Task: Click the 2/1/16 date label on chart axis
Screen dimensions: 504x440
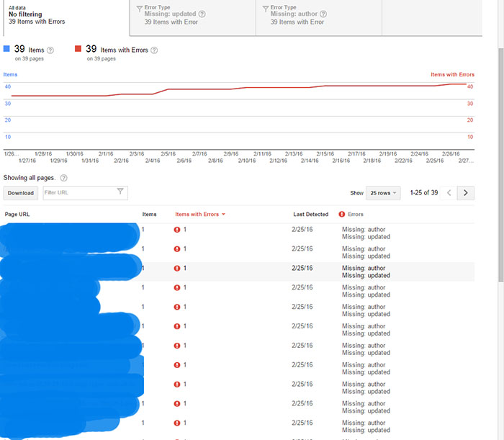Action: [106, 154]
